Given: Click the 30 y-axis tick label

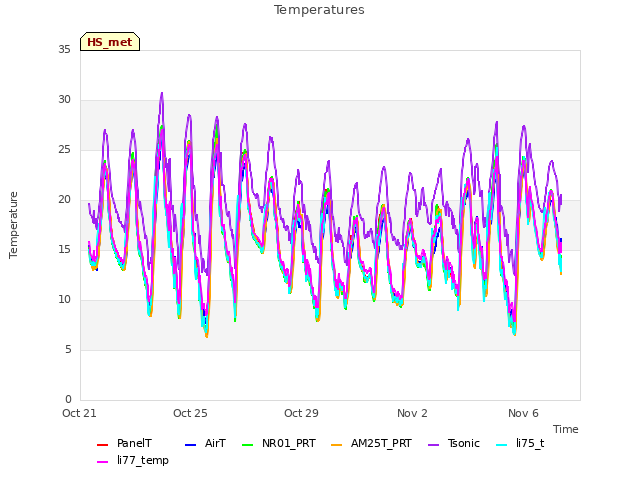Looking at the screenshot, I should [x=64, y=100].
